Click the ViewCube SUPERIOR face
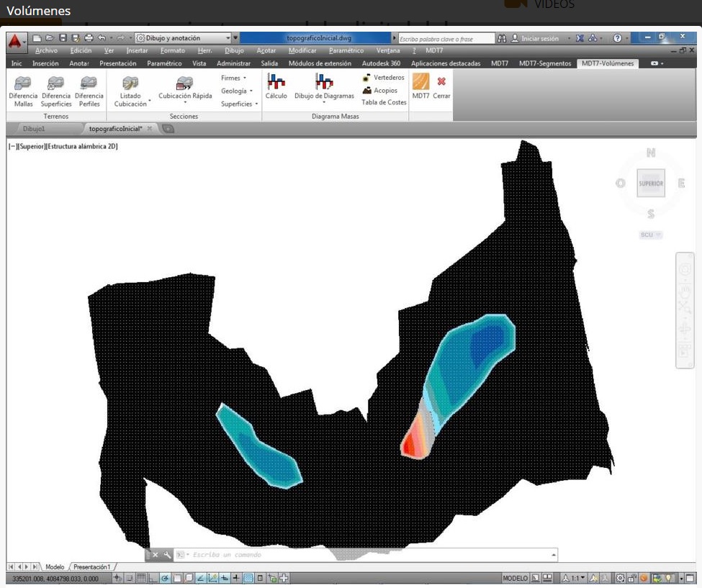Image resolution: width=702 pixels, height=588 pixels. pos(651,184)
